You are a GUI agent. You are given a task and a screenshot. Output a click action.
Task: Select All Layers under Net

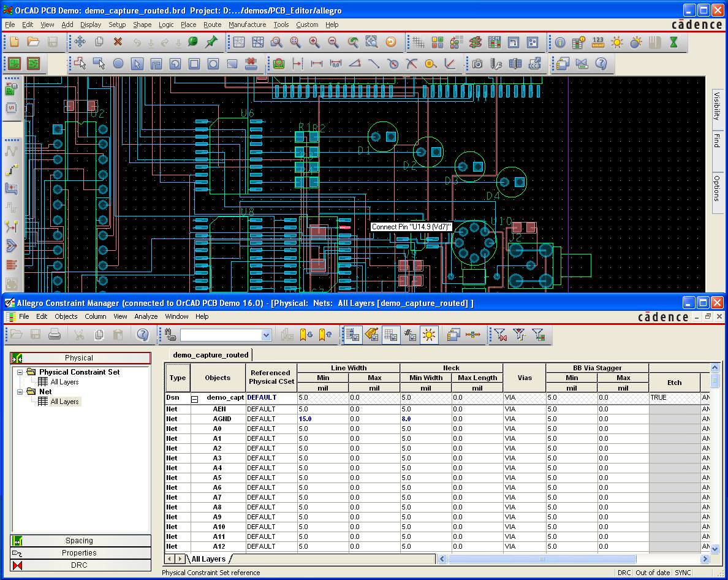pyautogui.click(x=64, y=401)
